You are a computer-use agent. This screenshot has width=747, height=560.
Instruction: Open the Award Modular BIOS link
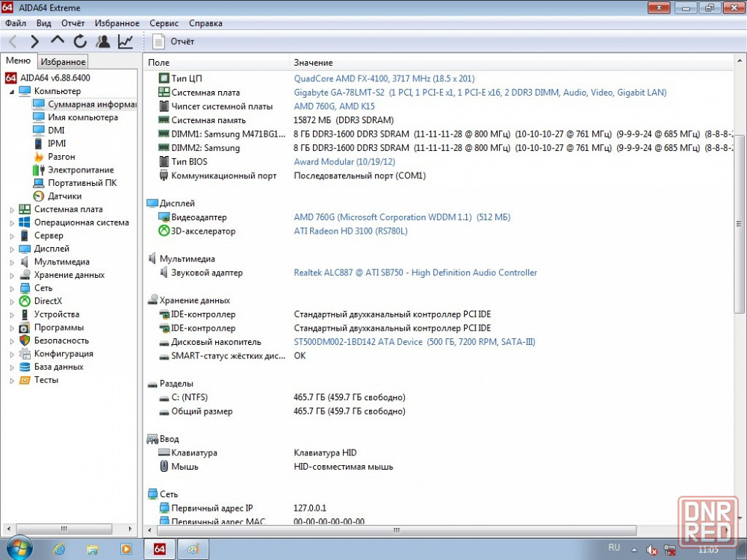344,162
